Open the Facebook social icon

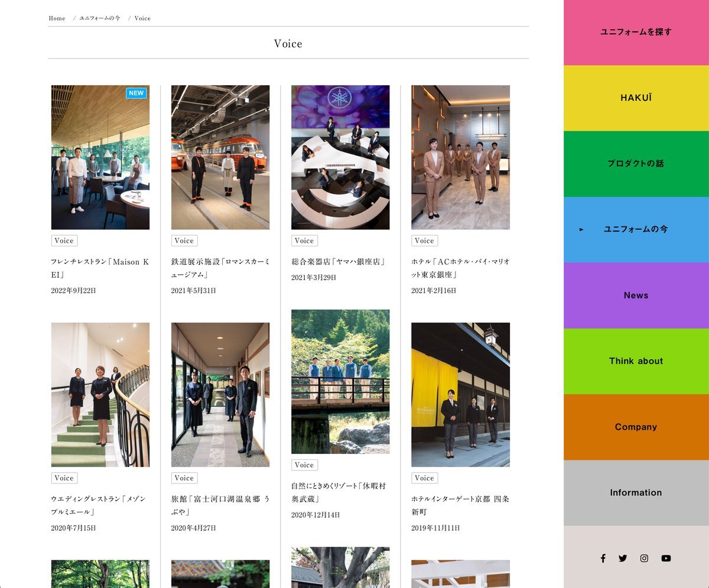coord(603,558)
